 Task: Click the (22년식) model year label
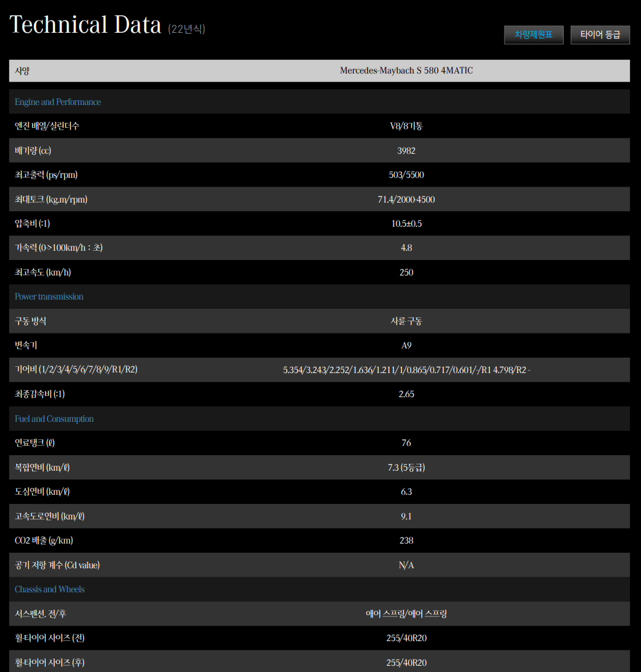pos(186,28)
